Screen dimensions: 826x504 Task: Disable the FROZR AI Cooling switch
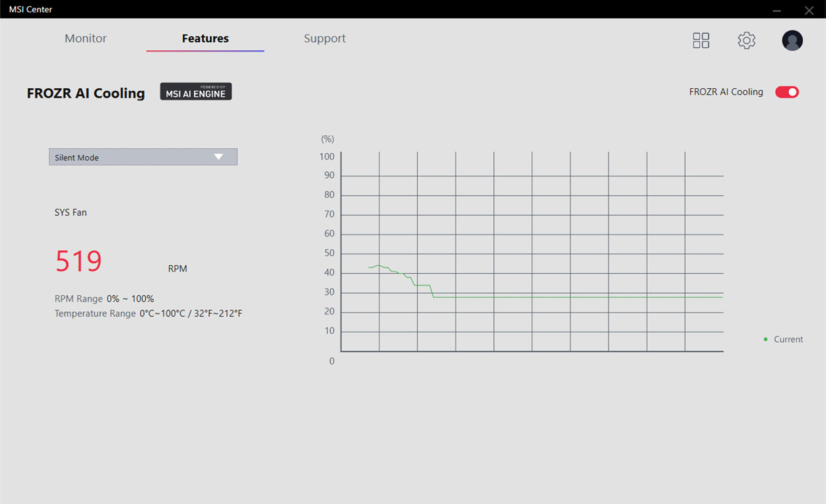click(x=787, y=92)
